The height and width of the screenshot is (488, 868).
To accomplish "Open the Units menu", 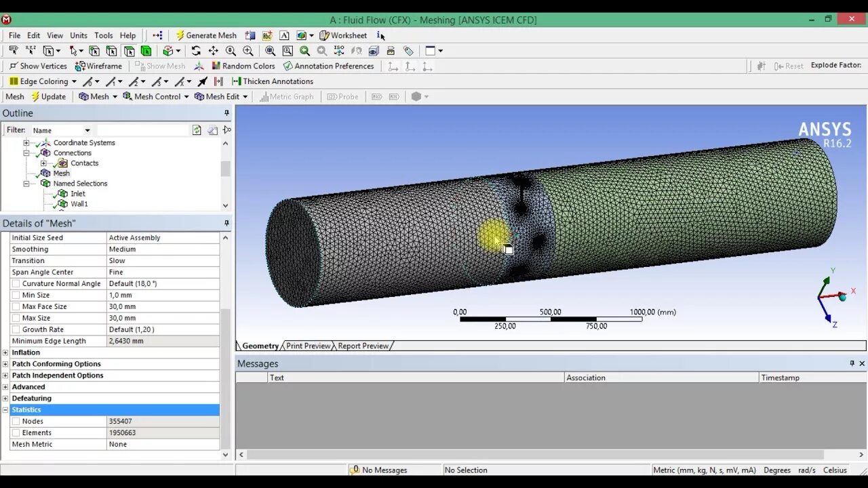I will tap(79, 35).
